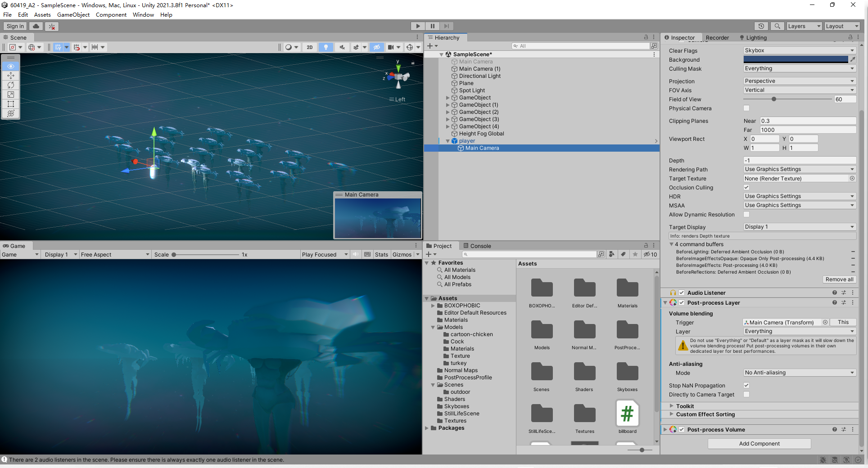
Task: Click the Remove all button
Action: point(839,279)
